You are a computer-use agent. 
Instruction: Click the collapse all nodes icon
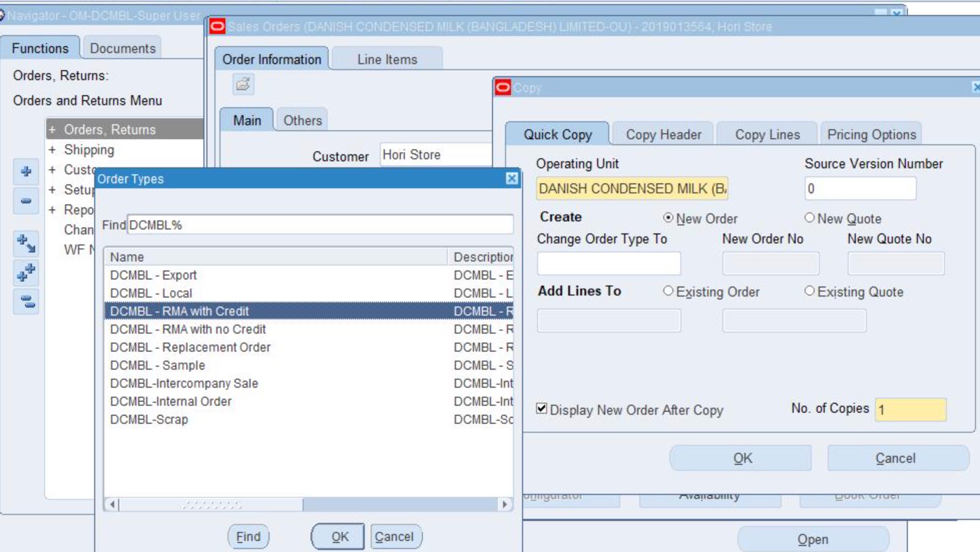26,302
